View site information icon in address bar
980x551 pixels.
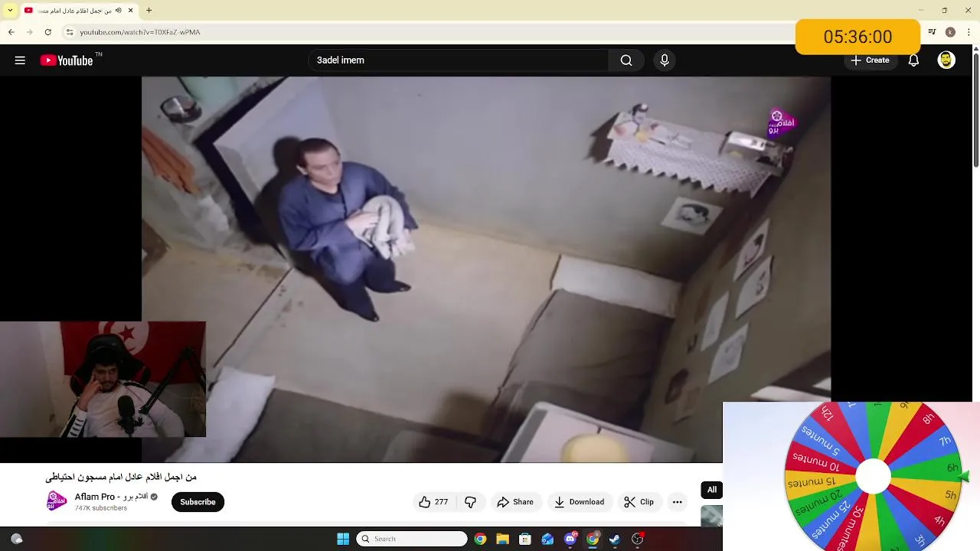70,32
